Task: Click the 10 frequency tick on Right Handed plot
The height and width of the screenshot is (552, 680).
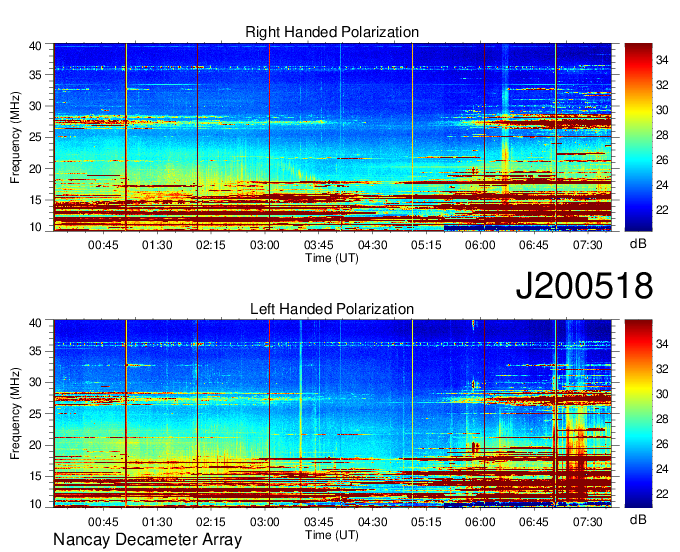Action: [x=36, y=227]
